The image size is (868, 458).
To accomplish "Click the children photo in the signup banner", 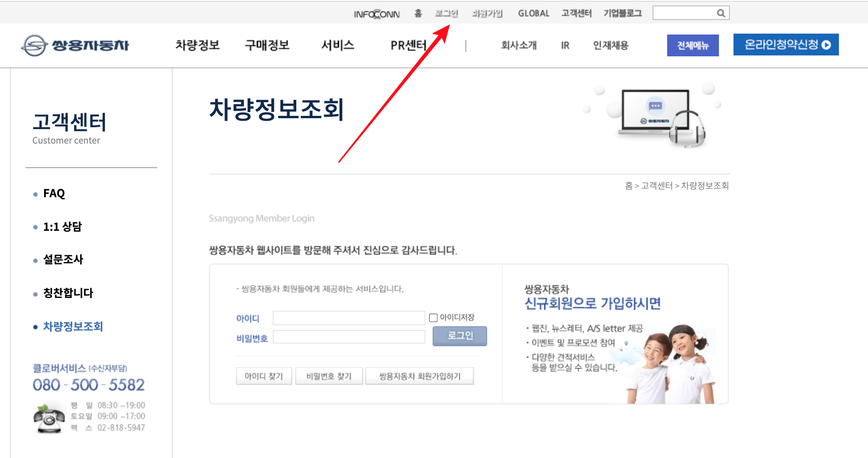I will (671, 364).
